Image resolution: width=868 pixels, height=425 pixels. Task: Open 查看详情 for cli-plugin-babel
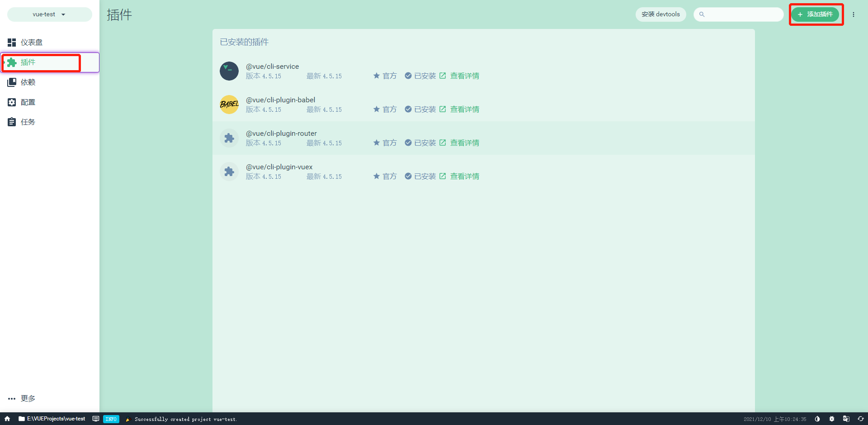[x=459, y=110]
